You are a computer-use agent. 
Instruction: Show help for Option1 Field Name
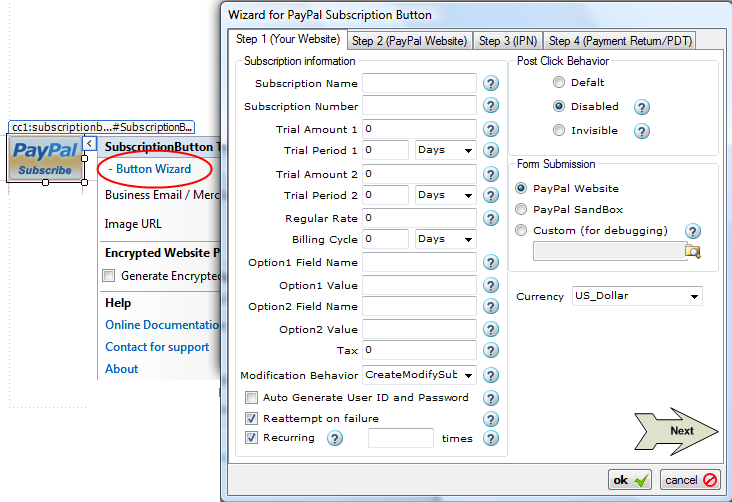(491, 262)
